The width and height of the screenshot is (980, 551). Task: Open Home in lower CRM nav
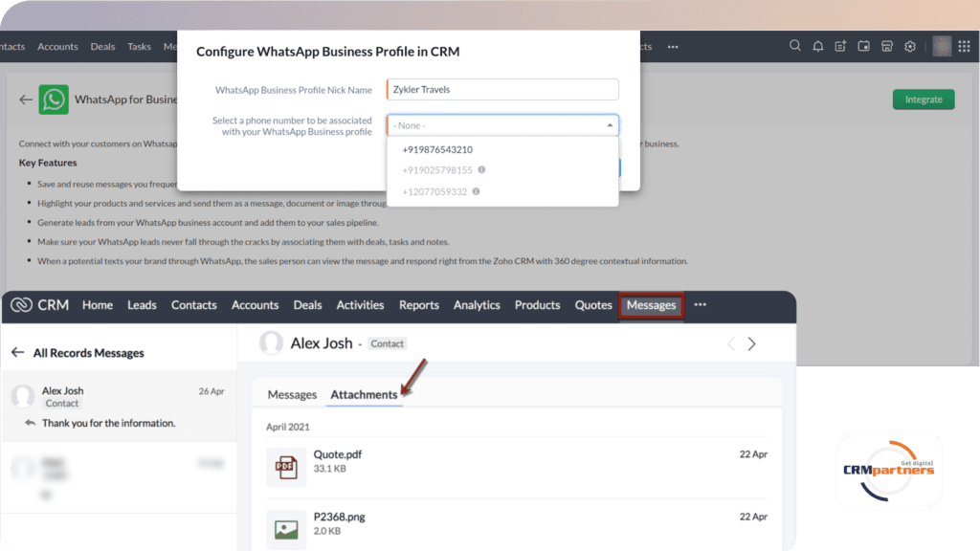[98, 305]
